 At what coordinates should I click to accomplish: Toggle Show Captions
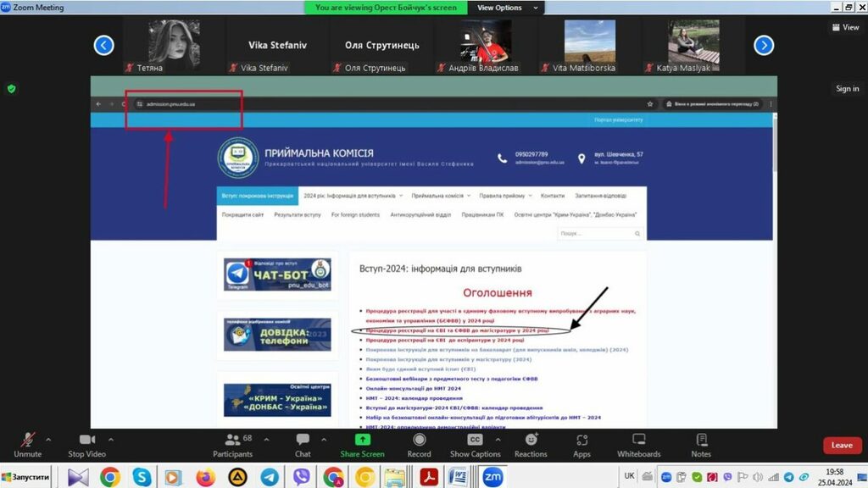475,445
